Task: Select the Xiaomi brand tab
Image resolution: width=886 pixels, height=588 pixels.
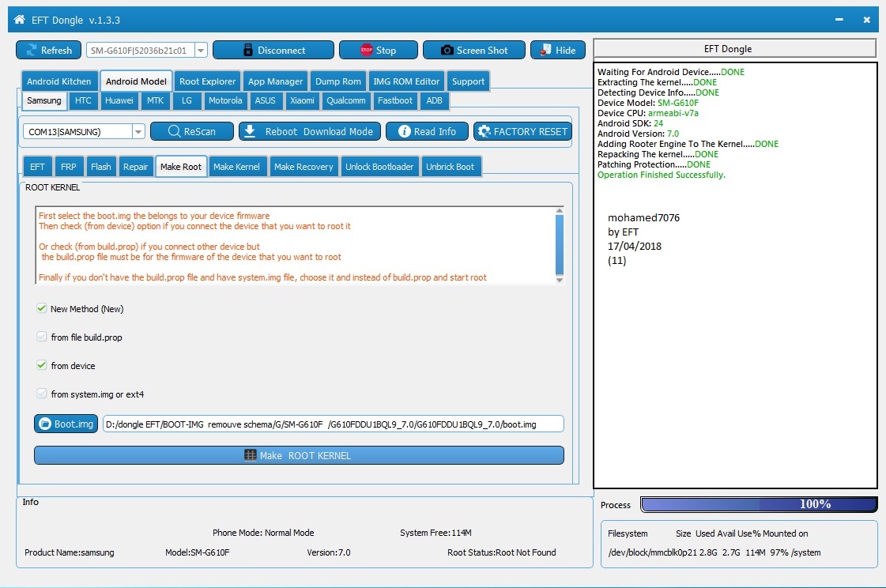Action: coord(302,100)
